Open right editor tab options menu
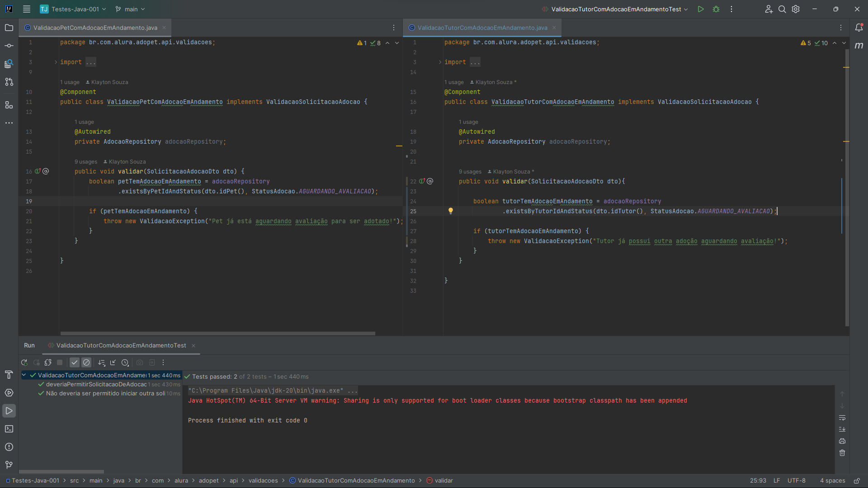The image size is (868, 488). (x=841, y=28)
